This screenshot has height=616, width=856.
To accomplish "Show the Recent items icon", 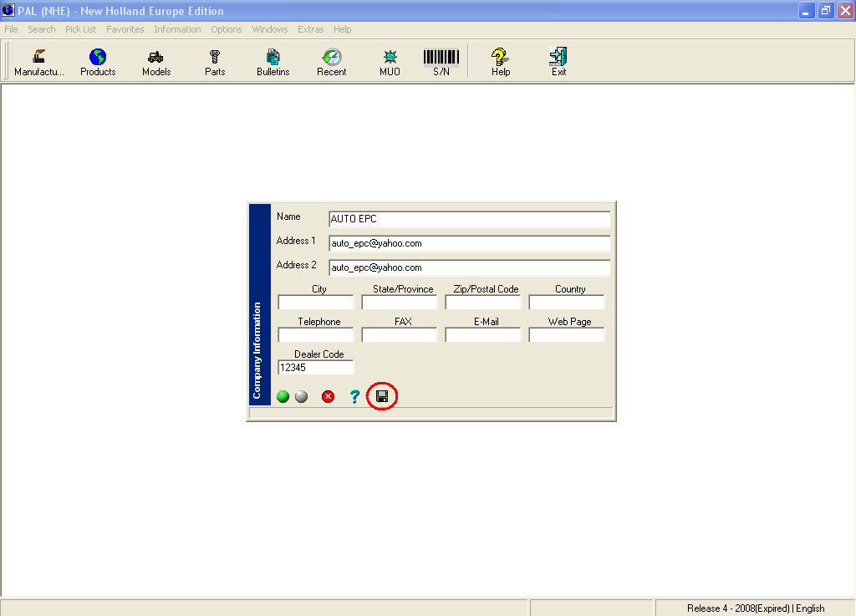I will (331, 62).
